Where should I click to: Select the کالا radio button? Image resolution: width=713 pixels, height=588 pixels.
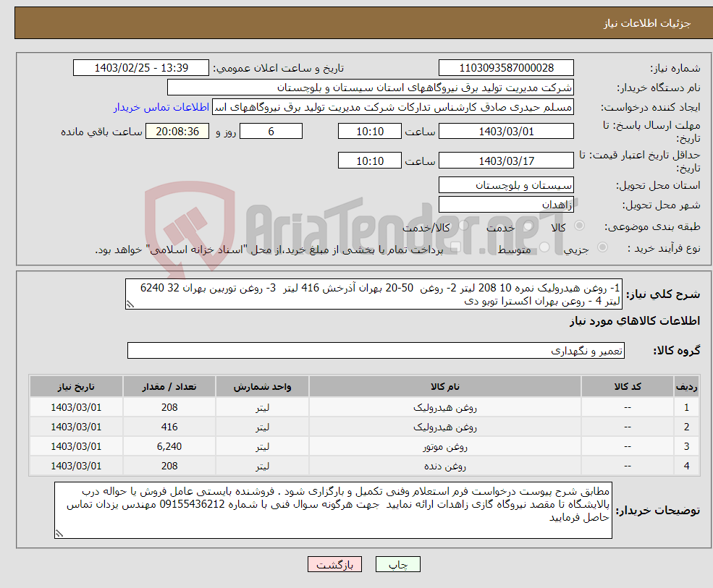click(x=579, y=226)
